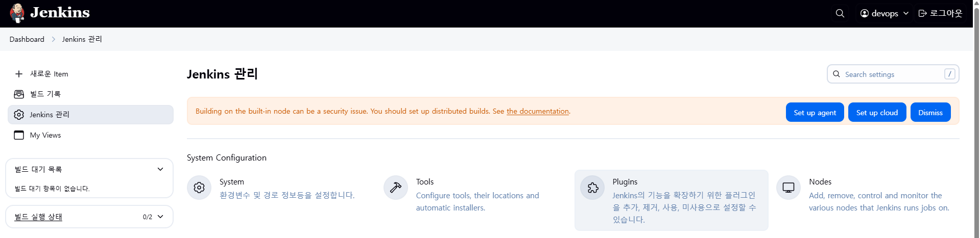Click the Nodes monitor icon
The width and height of the screenshot is (980, 238).
click(x=788, y=188)
